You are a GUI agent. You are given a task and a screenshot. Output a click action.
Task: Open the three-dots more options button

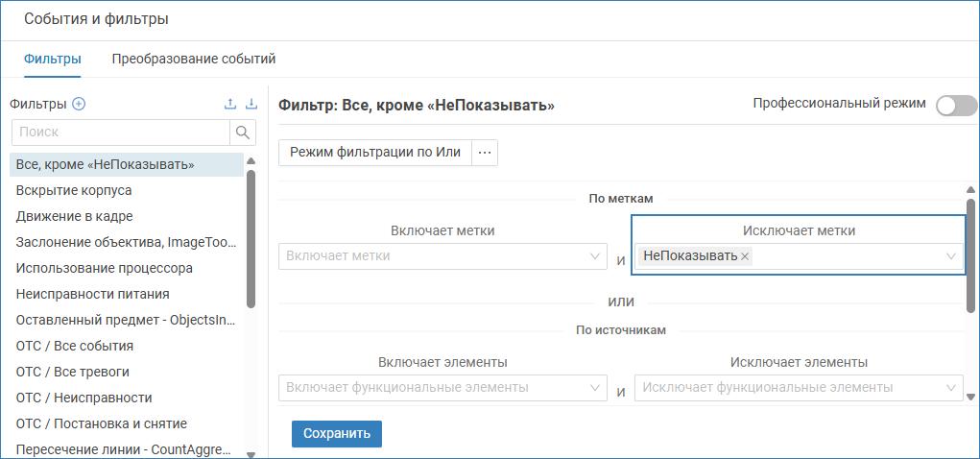click(x=485, y=153)
